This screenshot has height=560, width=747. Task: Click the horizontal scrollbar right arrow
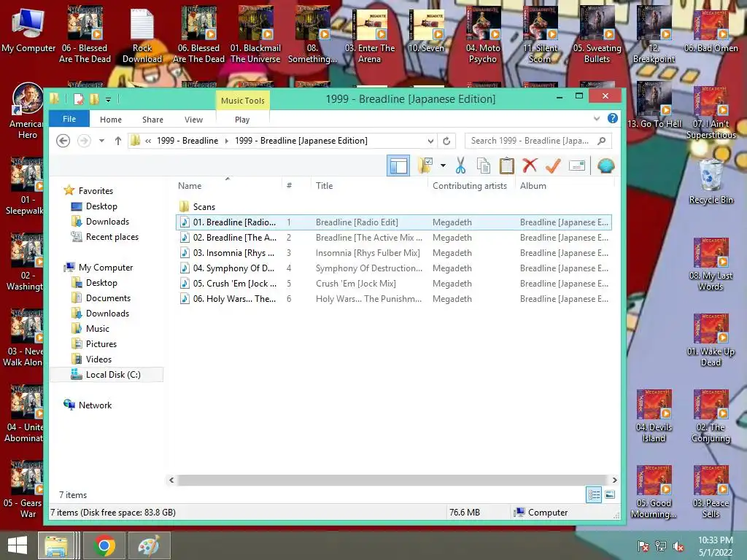[614, 480]
